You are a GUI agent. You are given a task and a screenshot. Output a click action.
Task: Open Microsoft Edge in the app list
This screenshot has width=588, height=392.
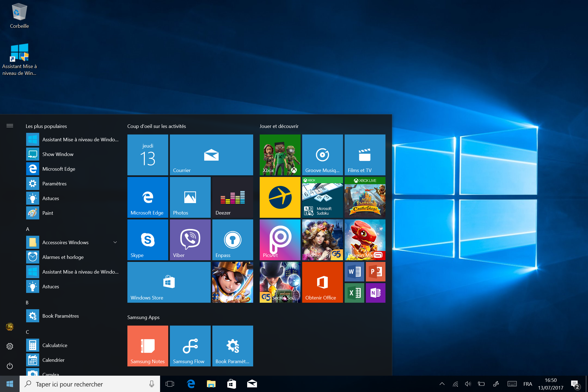pos(73,169)
